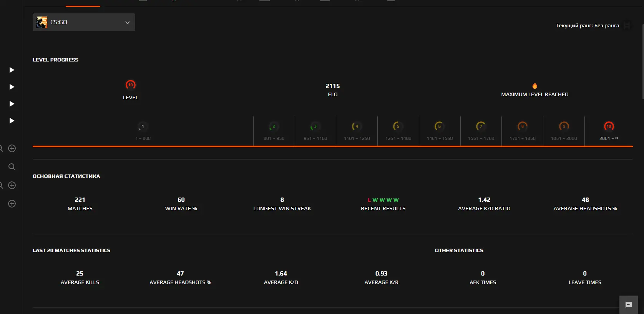Select the level 8 skill icon (1701–1850)
The width and height of the screenshot is (644, 314).
tap(522, 126)
